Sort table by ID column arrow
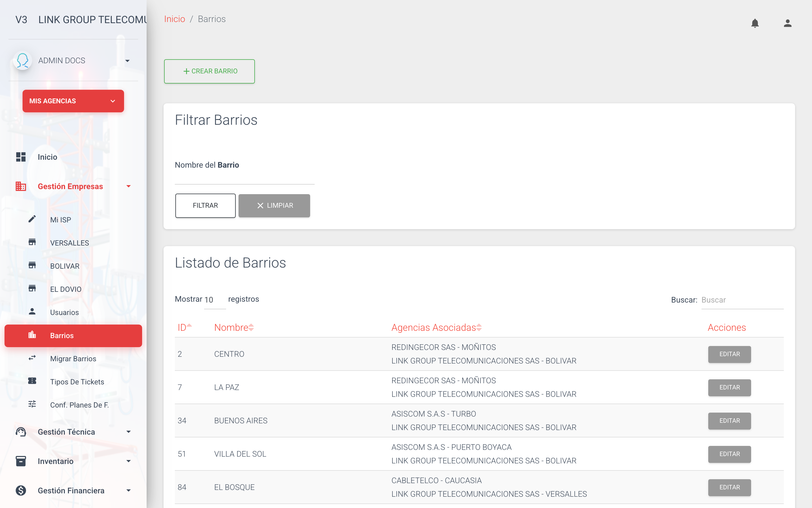This screenshot has width=812, height=508. click(189, 326)
